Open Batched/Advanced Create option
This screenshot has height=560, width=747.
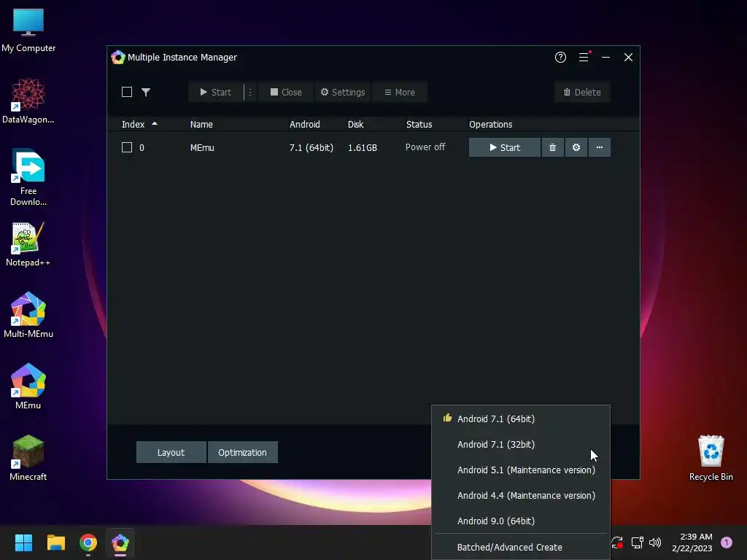[x=521, y=547]
